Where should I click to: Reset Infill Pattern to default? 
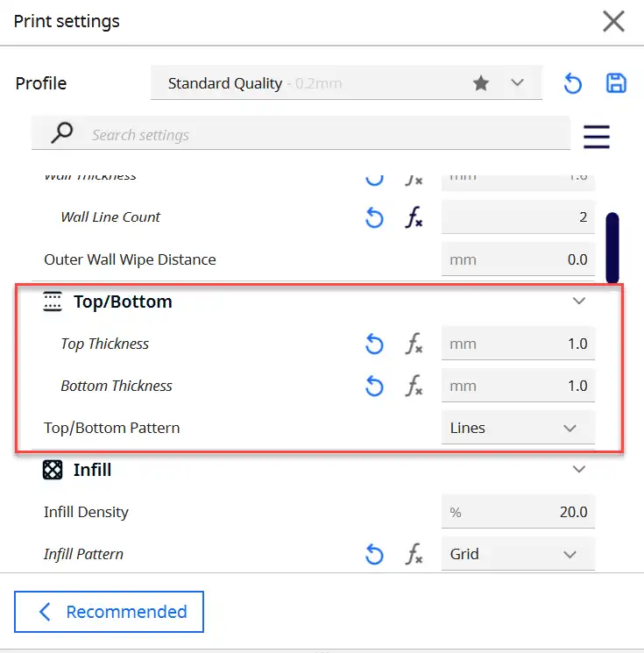[374, 554]
